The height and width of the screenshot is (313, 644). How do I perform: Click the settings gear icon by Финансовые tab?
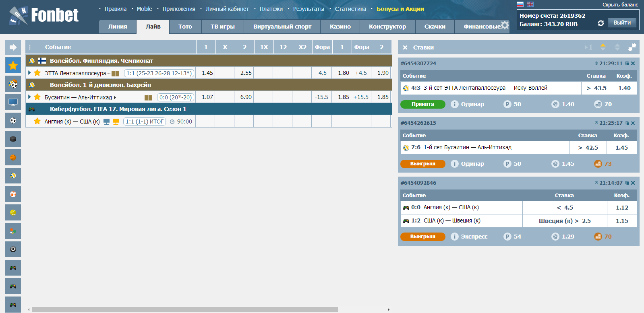pos(505,25)
